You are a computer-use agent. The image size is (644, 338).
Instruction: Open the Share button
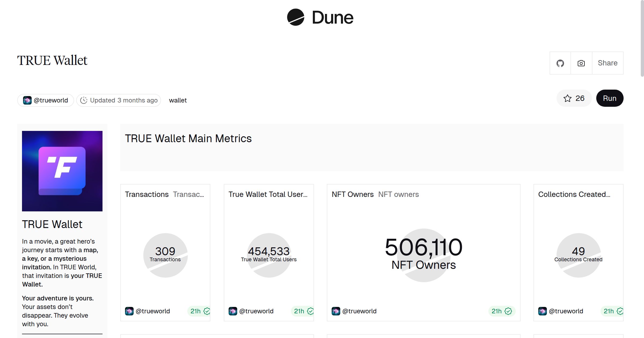point(608,63)
